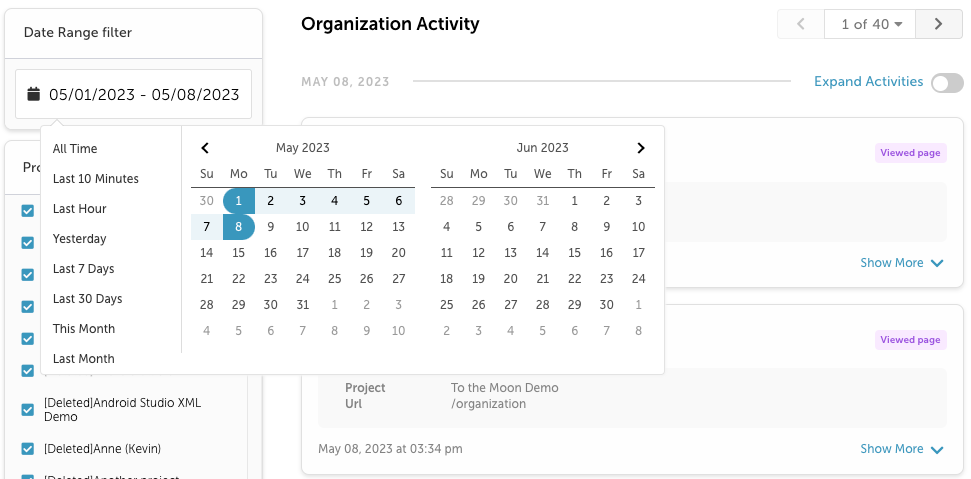
Task: Click the date range input field
Action: tap(133, 94)
